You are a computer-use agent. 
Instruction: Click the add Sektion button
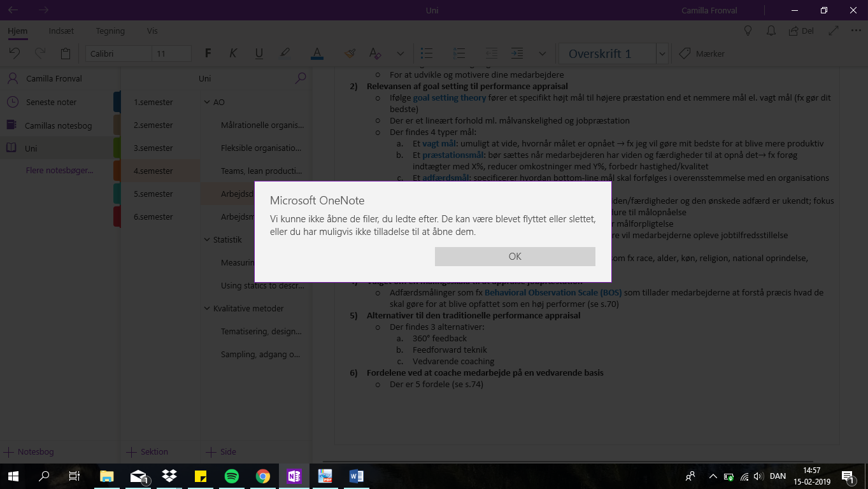tap(147, 451)
